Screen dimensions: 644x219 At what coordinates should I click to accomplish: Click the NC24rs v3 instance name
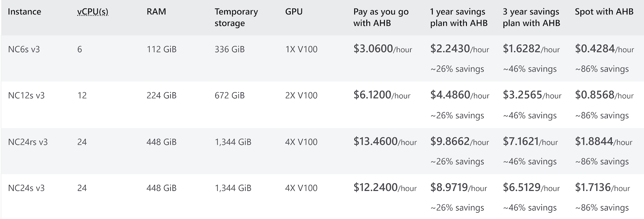tap(28, 142)
